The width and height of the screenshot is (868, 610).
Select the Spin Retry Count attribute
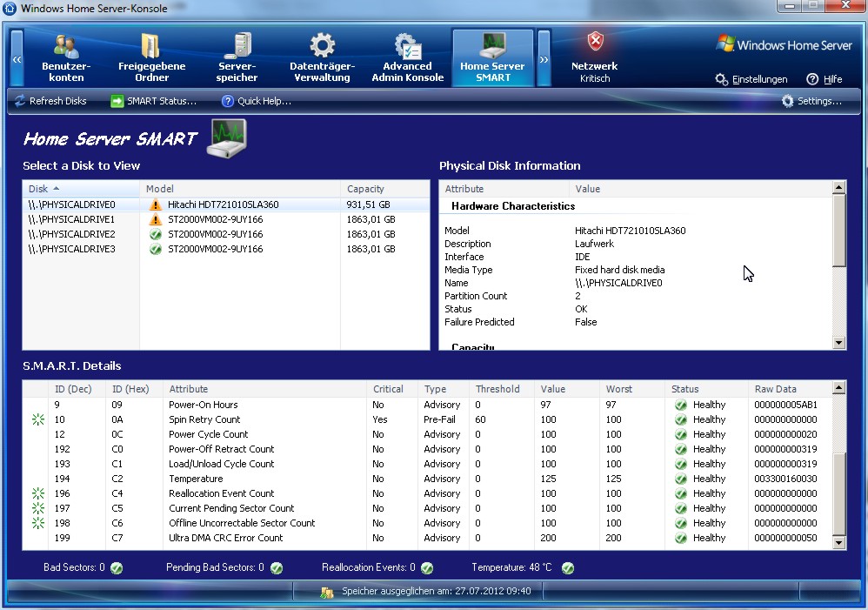[x=427, y=420]
